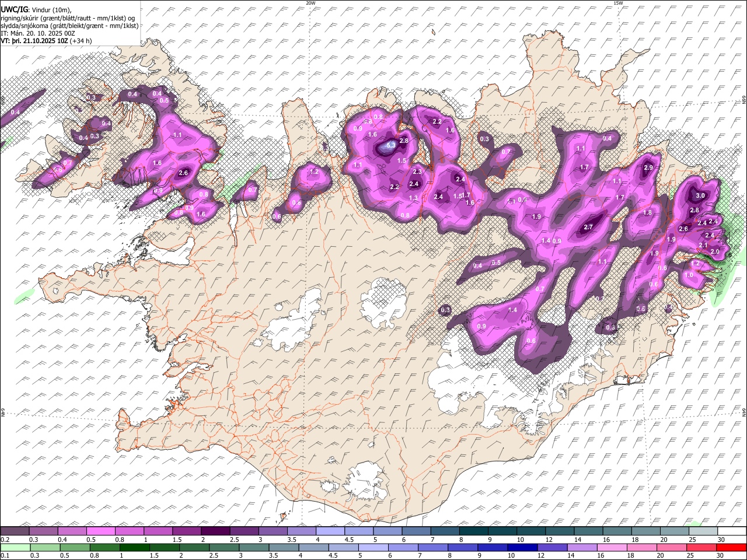This screenshot has width=747, height=560.
Task: Select the violet rain swatch labeled 12
Action: coord(551,547)
